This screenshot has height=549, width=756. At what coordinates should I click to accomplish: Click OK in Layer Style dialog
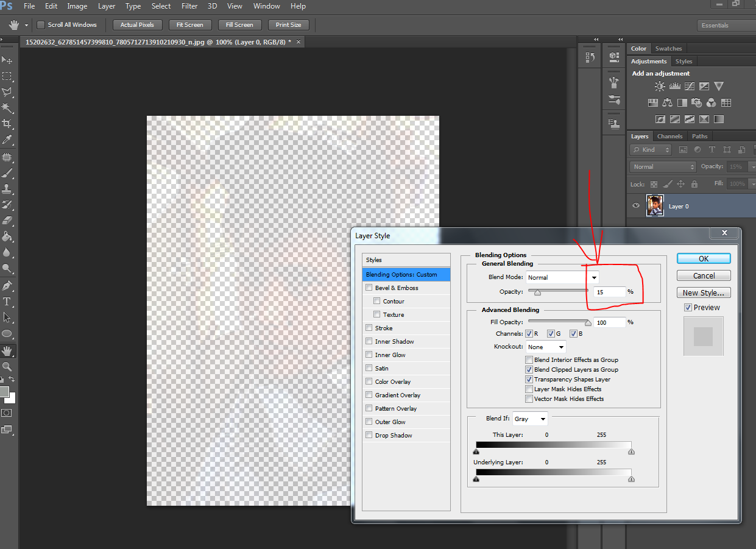coord(704,258)
